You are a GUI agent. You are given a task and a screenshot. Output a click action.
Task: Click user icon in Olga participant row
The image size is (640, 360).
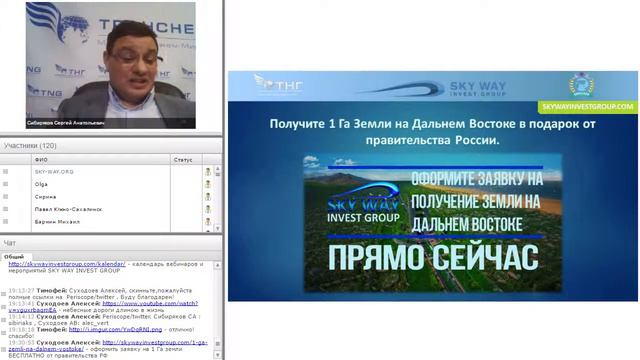208,184
